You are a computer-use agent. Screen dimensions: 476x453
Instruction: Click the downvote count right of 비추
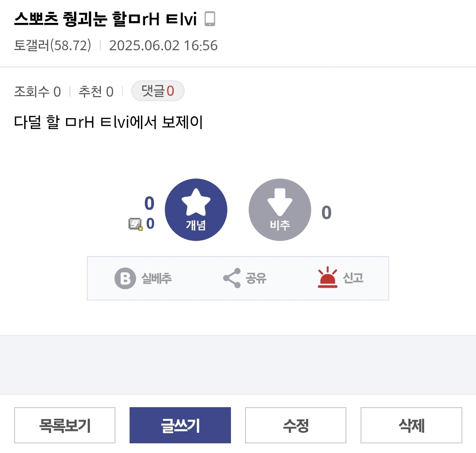tap(326, 213)
